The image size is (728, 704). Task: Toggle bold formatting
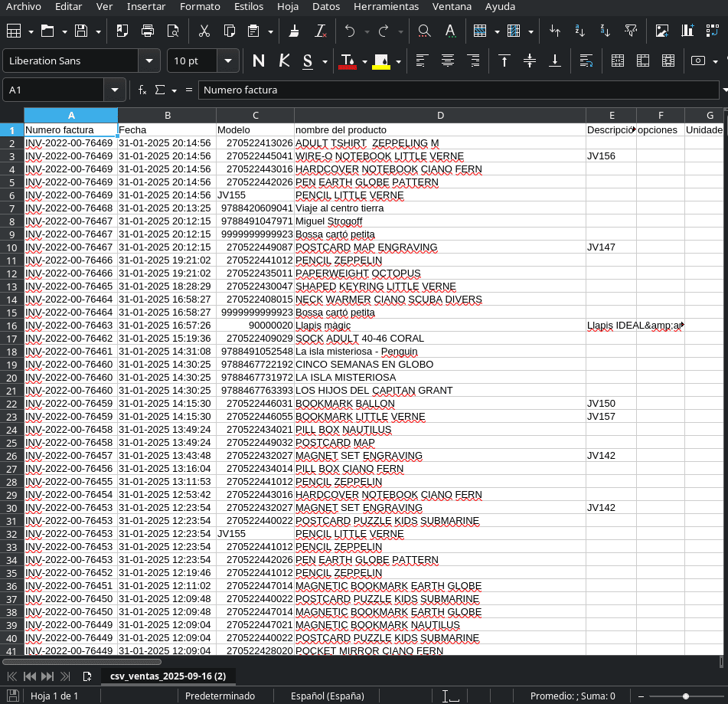(x=257, y=60)
